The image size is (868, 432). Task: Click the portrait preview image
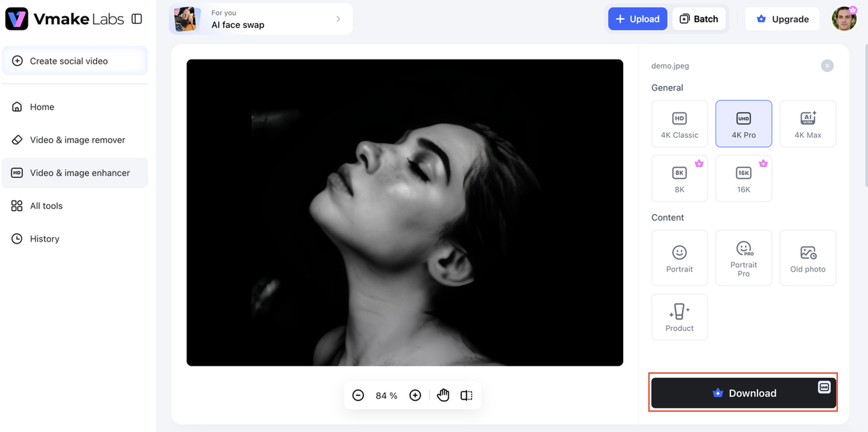point(405,213)
